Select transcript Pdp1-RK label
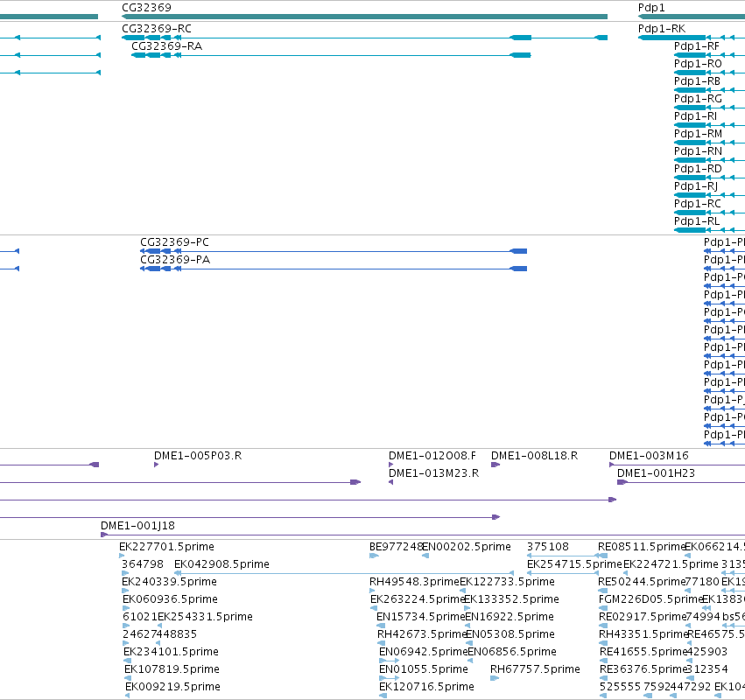 click(x=662, y=29)
